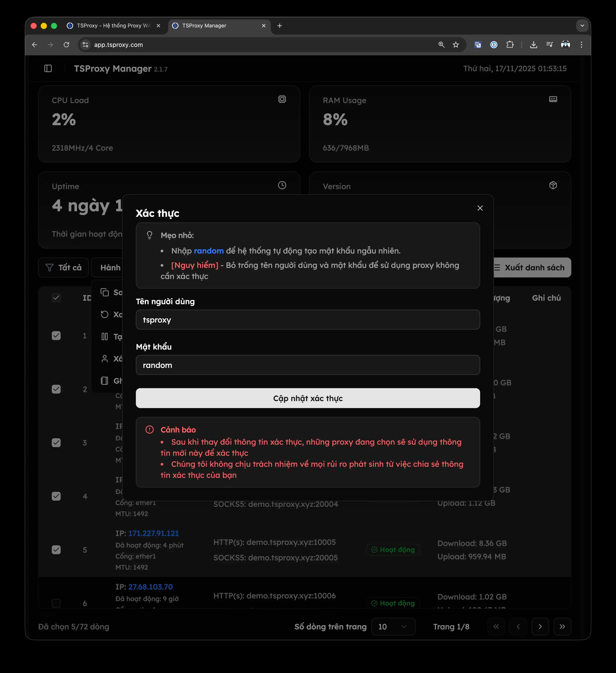Click the text SOCKS5: demo.tsproxy.xyz:20005
This screenshot has width=616, height=673.
pos(275,558)
